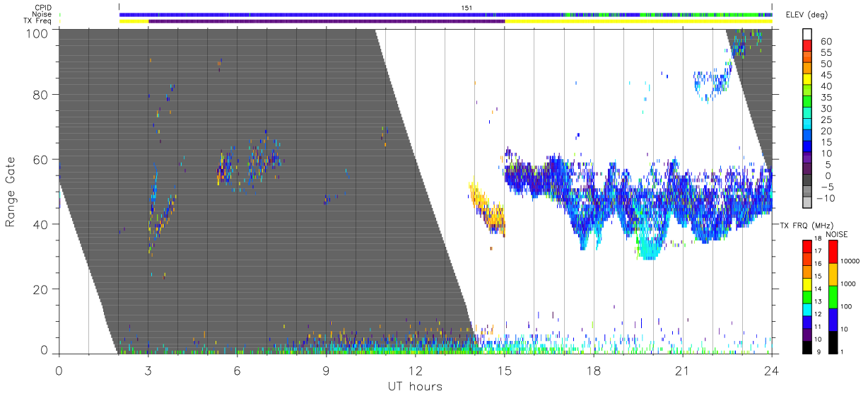Image resolution: width=868 pixels, height=401 pixels.
Task: Click the purple section of the TX Freq strip
Action: click(x=327, y=21)
